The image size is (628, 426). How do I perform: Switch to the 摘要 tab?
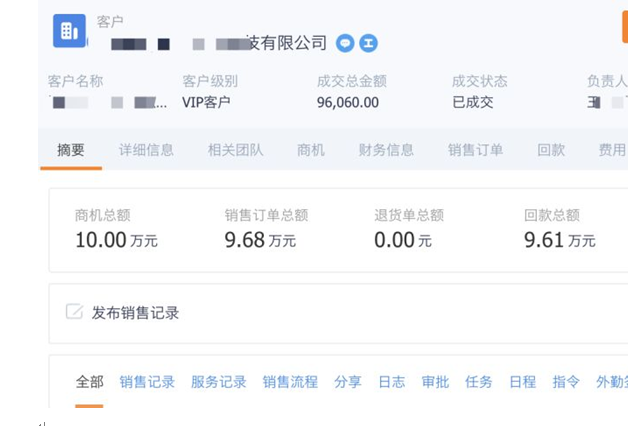[71, 150]
